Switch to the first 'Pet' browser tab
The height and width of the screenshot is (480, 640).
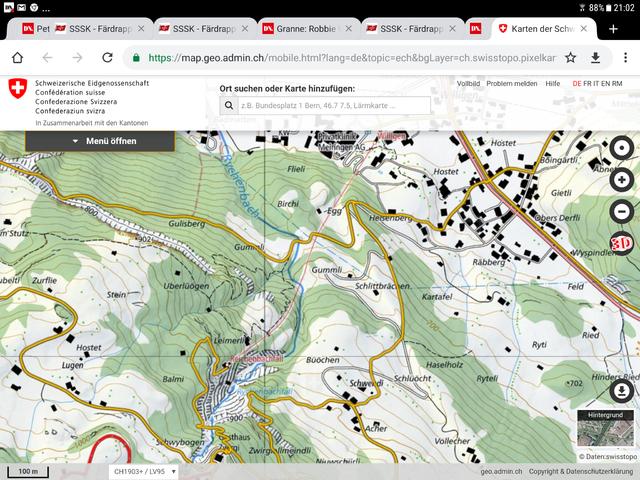pyautogui.click(x=35, y=29)
